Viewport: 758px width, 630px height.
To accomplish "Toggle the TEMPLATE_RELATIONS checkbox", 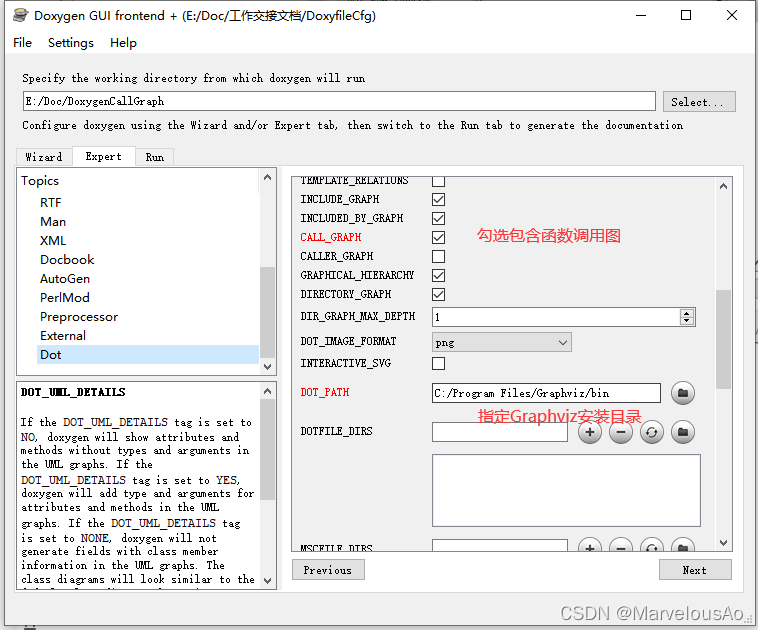I will pos(438,181).
